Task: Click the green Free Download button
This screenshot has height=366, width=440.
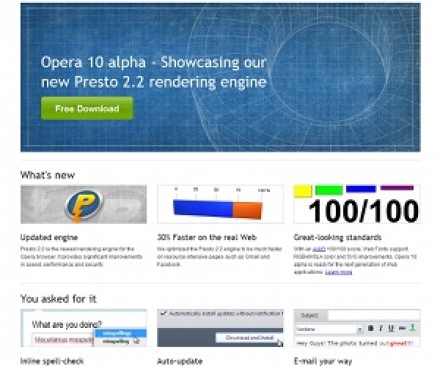Action: point(87,108)
